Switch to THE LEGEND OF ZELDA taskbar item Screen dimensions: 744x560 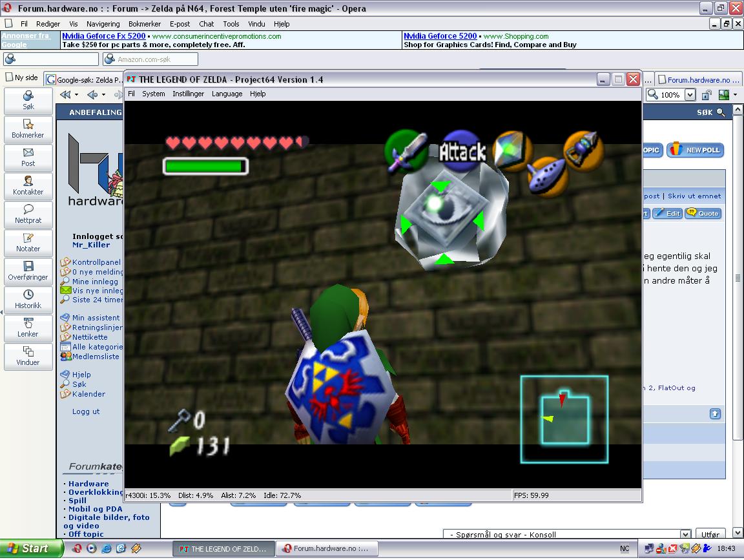(x=223, y=548)
